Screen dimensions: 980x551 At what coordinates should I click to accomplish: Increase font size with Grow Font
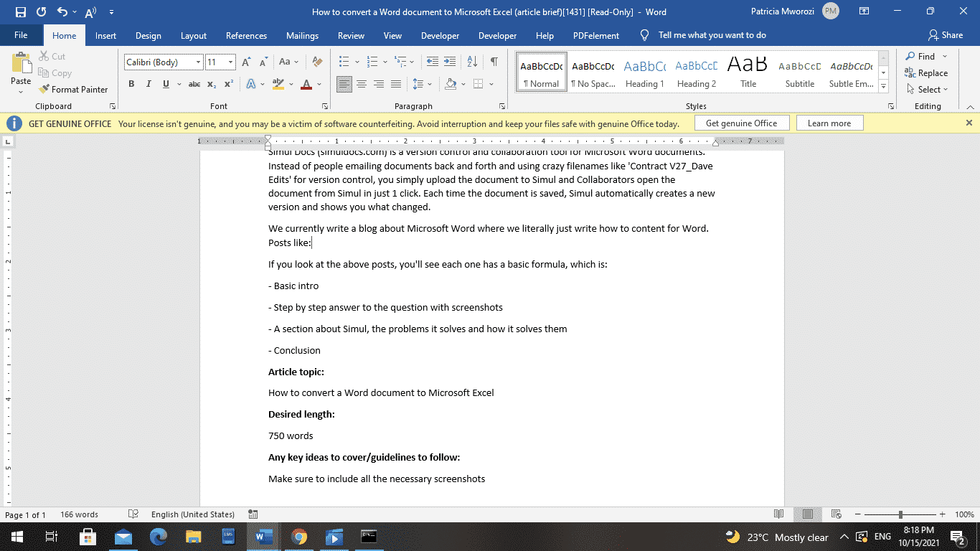click(x=246, y=62)
